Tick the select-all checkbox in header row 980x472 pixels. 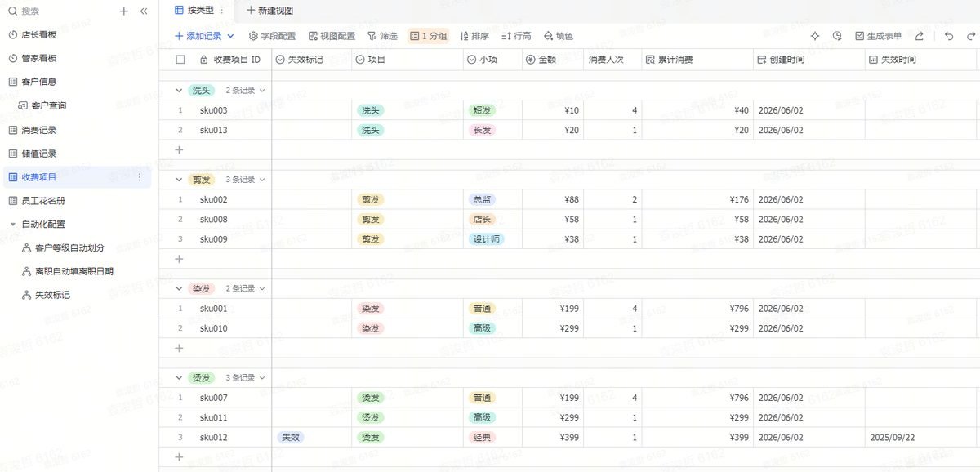(180, 60)
